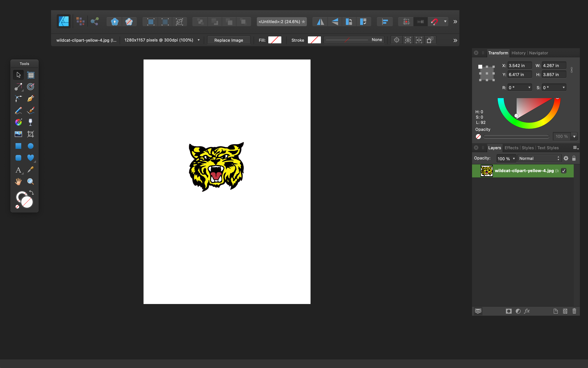Screen dimensions: 588x368
Task: Click the Mask Layer icon
Action: pyautogui.click(x=509, y=311)
